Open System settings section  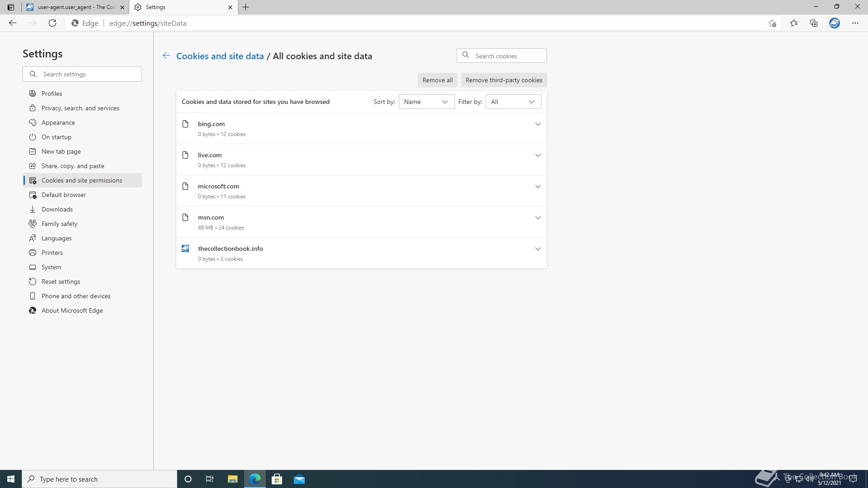click(82, 267)
